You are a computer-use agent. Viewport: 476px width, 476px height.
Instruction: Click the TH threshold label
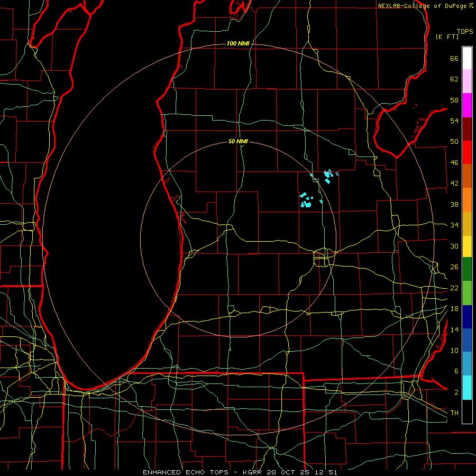click(x=454, y=413)
